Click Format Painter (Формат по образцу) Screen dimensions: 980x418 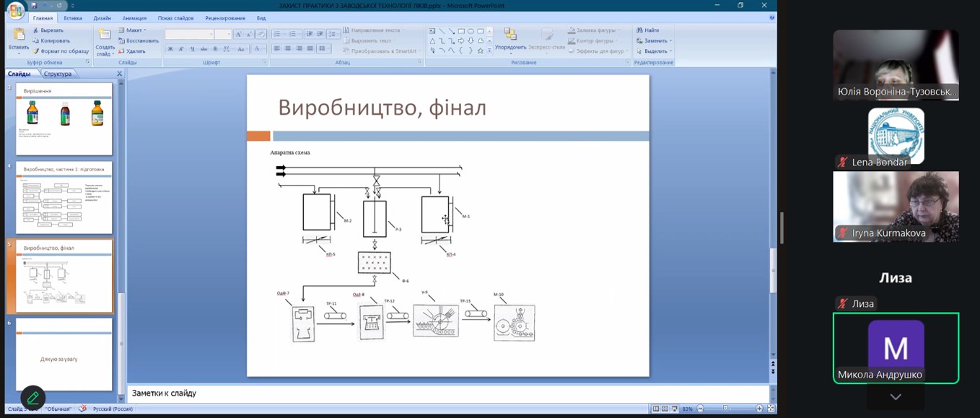[61, 51]
